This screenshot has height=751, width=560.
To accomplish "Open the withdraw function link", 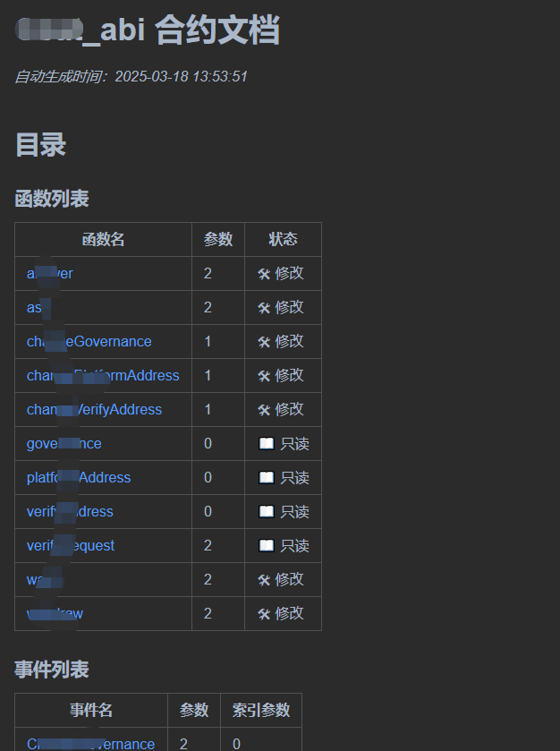I will [55, 613].
